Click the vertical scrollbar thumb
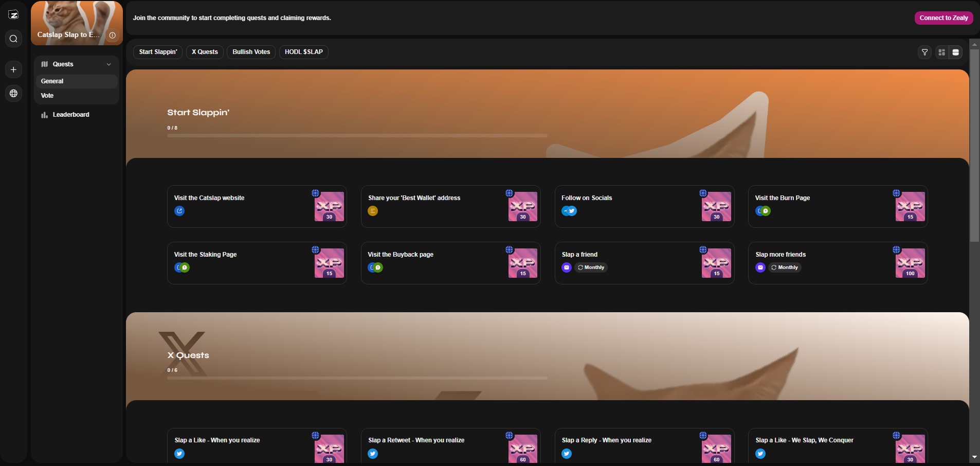Image resolution: width=980 pixels, height=466 pixels. pos(974,146)
